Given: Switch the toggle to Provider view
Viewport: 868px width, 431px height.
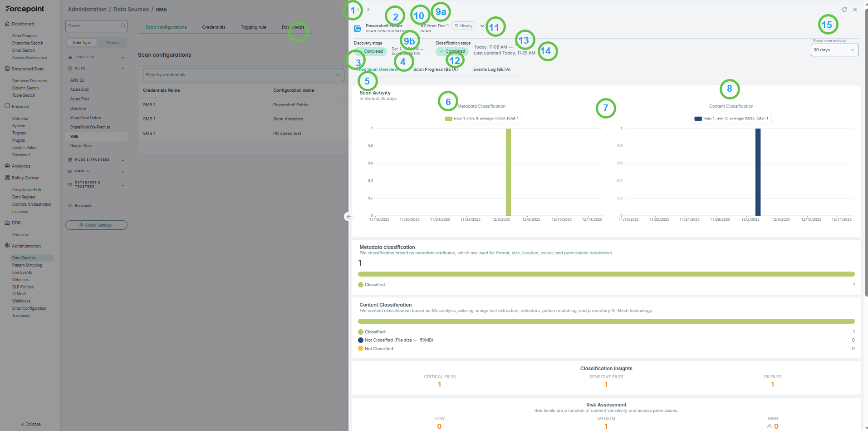Looking at the screenshot, I should tap(113, 43).
